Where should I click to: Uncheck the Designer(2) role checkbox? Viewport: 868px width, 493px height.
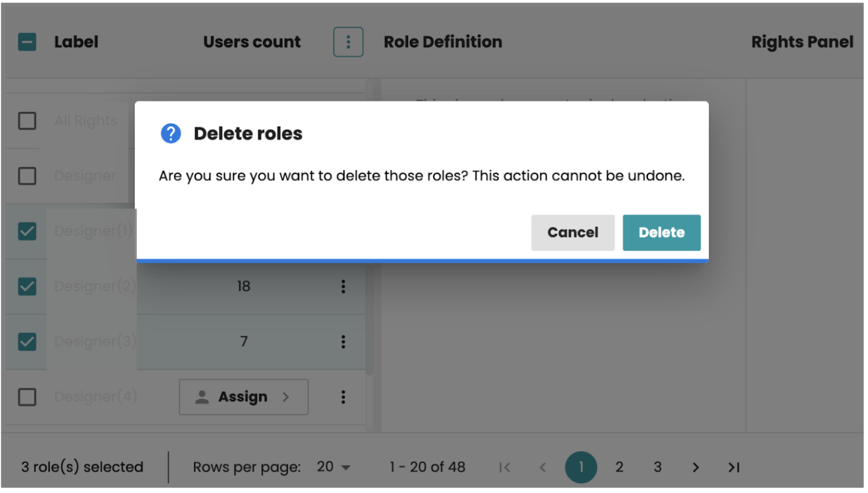click(x=27, y=286)
